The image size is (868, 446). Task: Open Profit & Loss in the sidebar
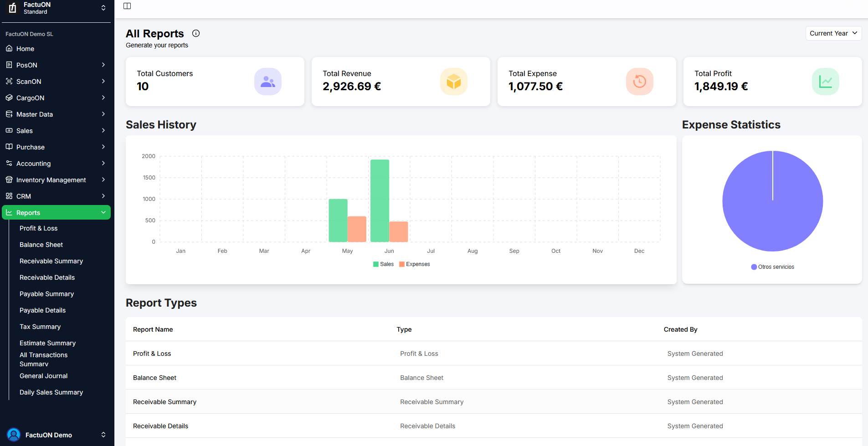pyautogui.click(x=38, y=228)
